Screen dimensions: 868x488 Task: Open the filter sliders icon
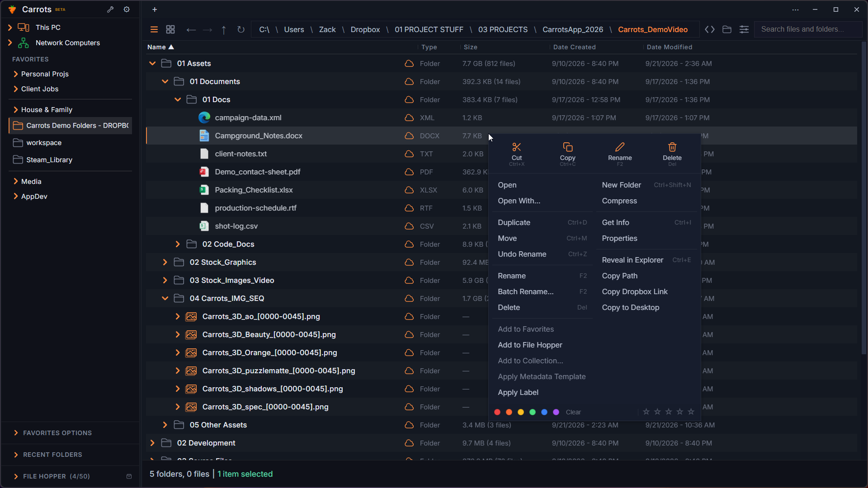[x=744, y=29]
